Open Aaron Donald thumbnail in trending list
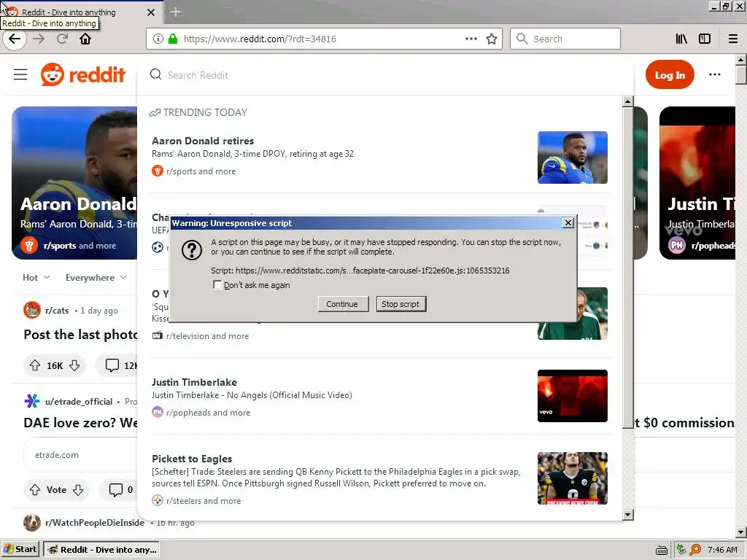 pos(572,157)
